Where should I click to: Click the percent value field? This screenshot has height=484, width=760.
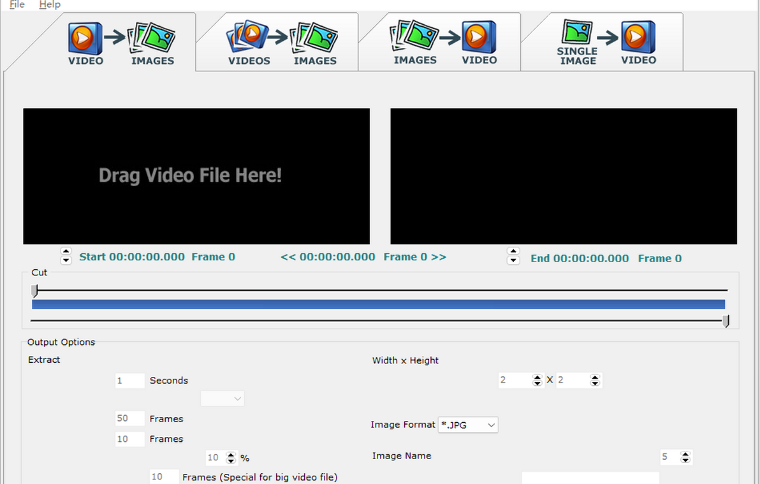coord(216,457)
